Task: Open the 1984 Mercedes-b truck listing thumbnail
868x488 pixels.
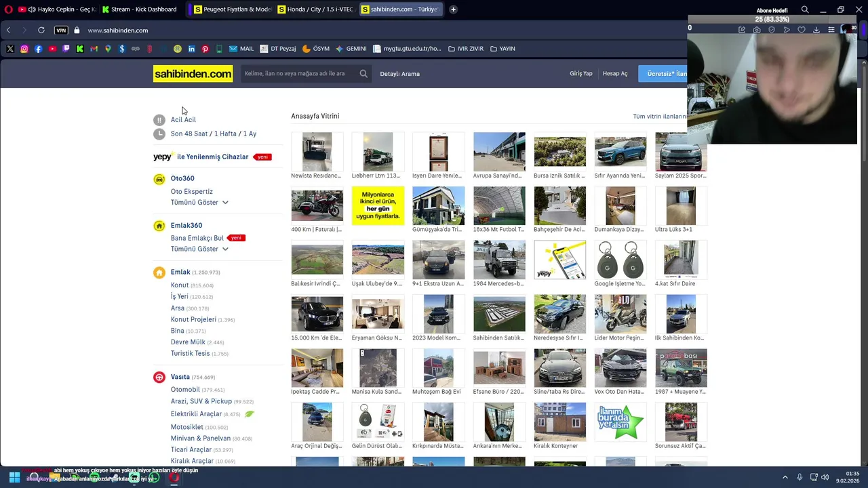Action: [x=499, y=260]
